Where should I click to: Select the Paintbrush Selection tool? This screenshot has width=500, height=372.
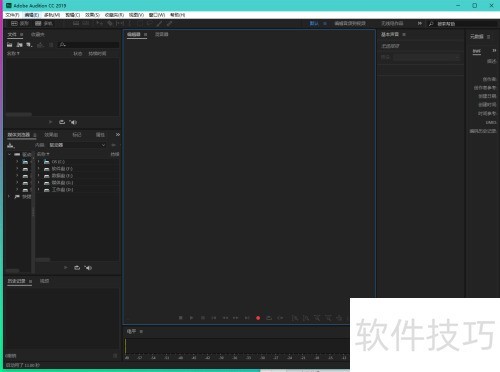(x=160, y=23)
